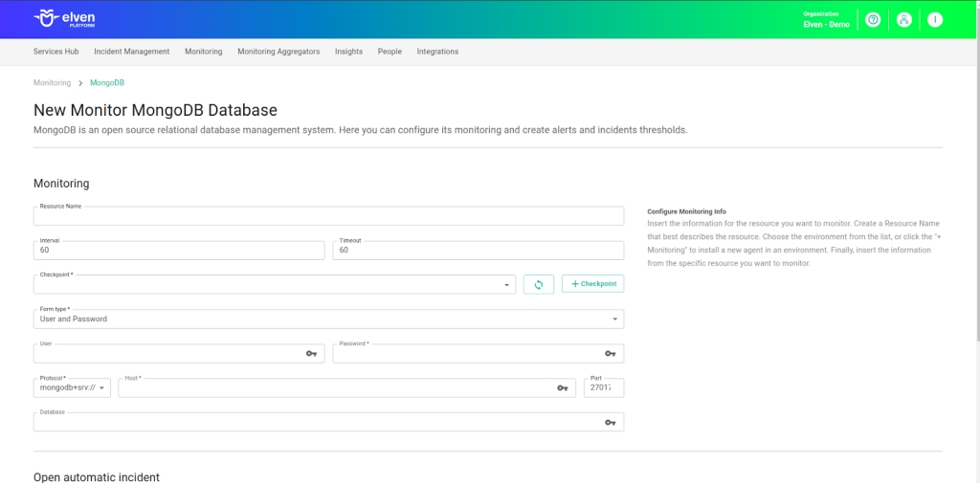Click key icon in User field
The height and width of the screenshot is (483, 980).
click(x=311, y=354)
